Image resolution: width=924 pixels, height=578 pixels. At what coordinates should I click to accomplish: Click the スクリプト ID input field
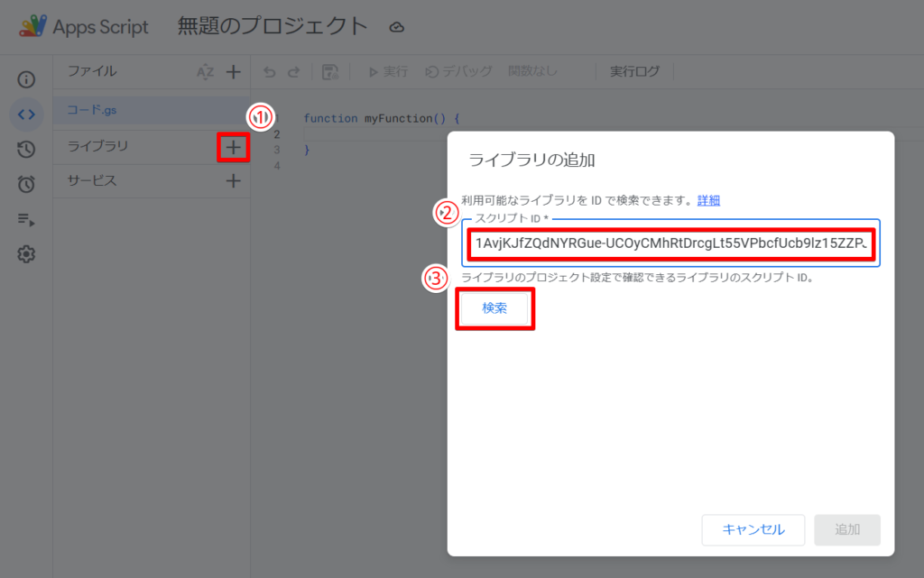(669, 244)
